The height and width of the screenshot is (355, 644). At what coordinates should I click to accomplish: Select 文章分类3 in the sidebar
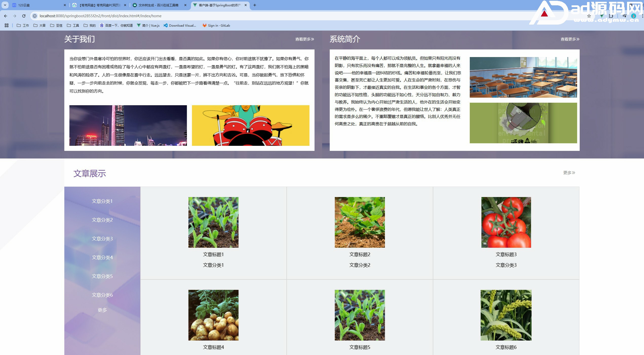(102, 239)
